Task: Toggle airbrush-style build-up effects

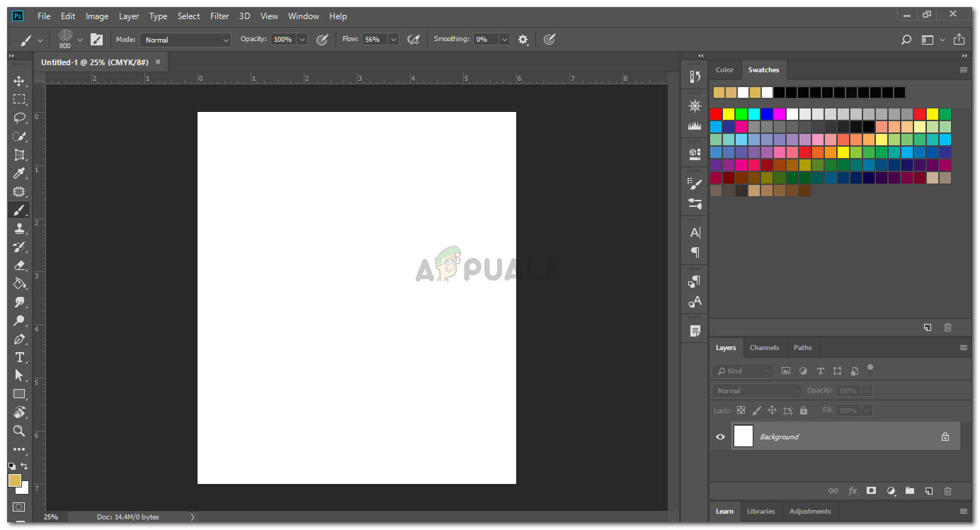Action: [x=414, y=40]
